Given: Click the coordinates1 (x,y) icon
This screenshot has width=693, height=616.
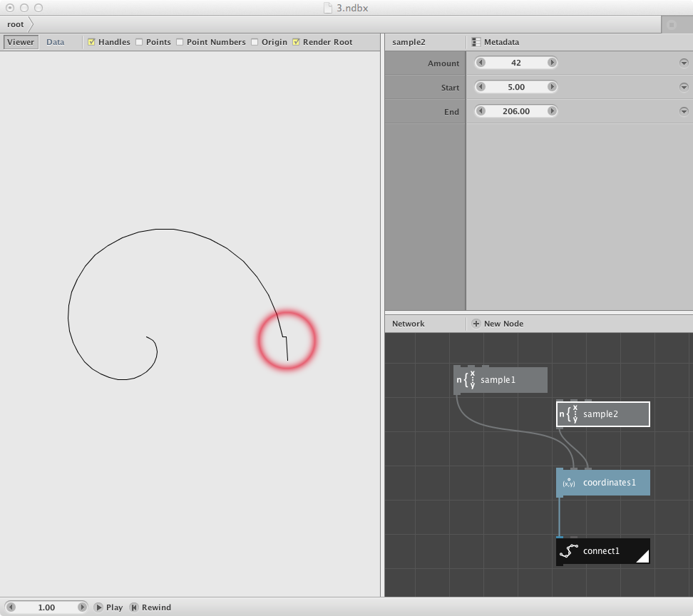Looking at the screenshot, I should coord(569,483).
